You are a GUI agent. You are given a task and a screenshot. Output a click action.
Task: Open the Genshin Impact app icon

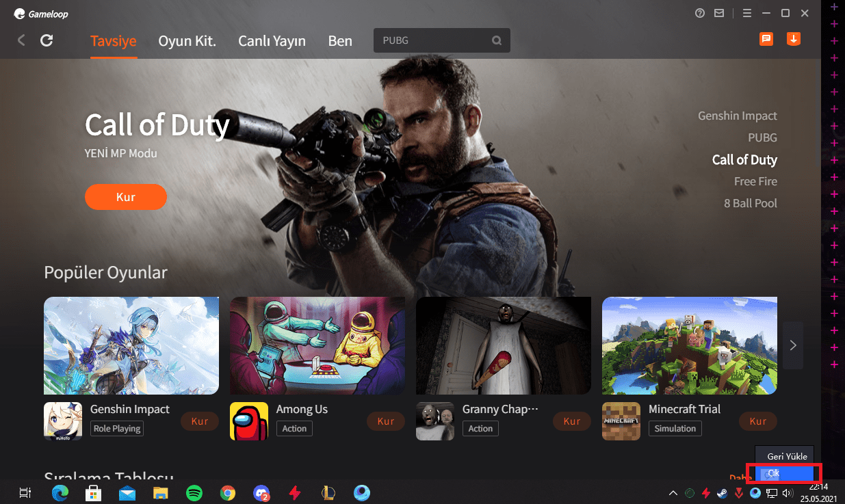coord(63,421)
